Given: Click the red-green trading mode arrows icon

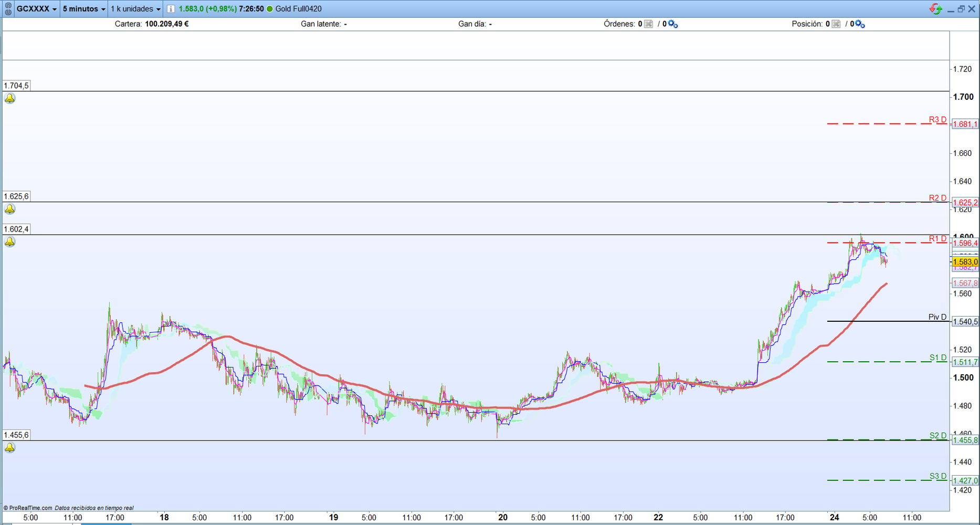Looking at the screenshot, I should point(935,9).
